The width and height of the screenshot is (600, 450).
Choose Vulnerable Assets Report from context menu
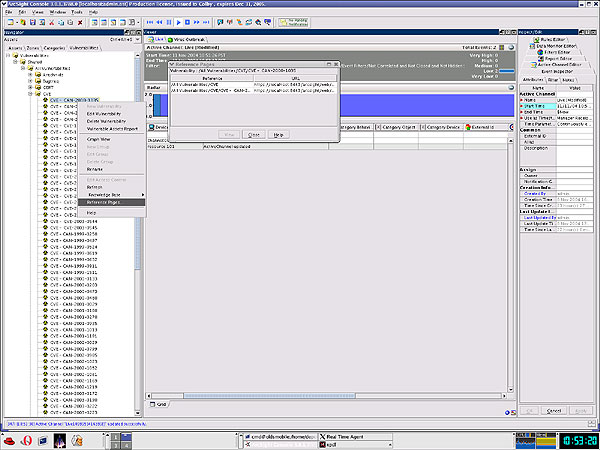click(112, 128)
